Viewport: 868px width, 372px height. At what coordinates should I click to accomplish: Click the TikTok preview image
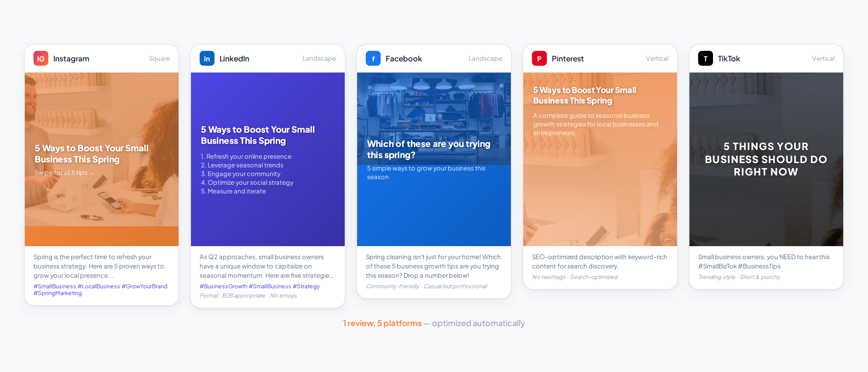(x=766, y=159)
